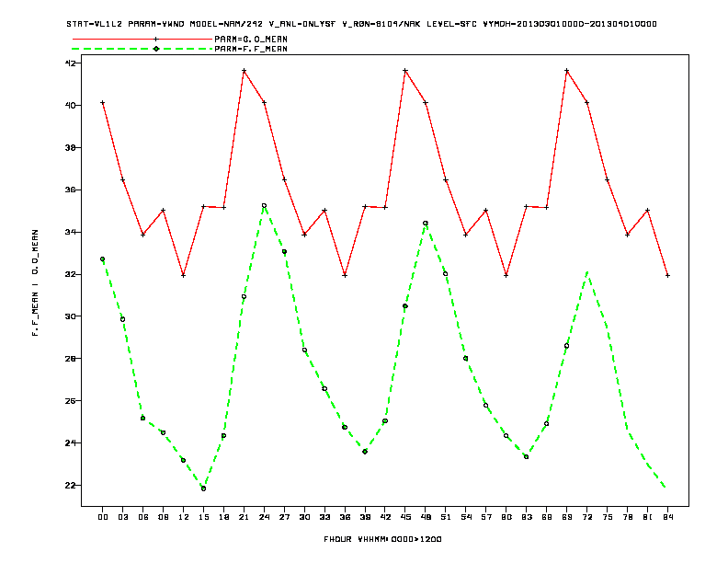Click the chart title text starting STAT-VL1L2

[361, 24]
